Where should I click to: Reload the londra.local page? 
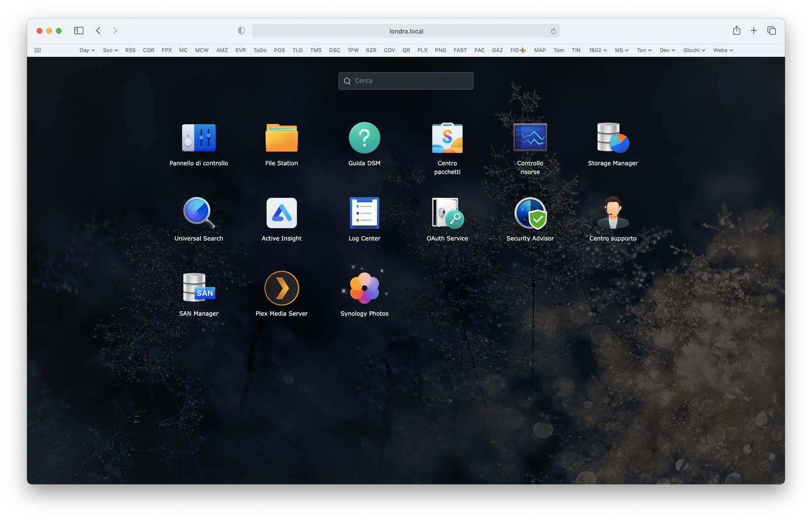tap(553, 31)
